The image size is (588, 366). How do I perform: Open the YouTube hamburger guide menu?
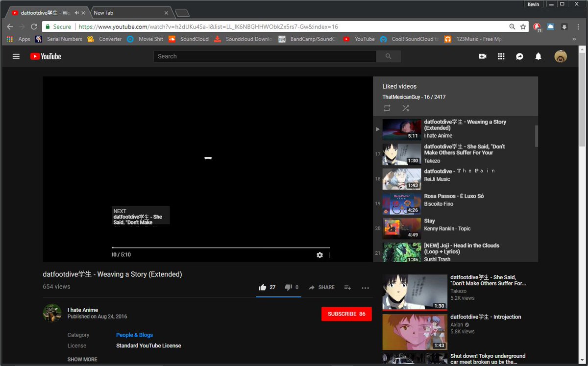click(x=16, y=56)
